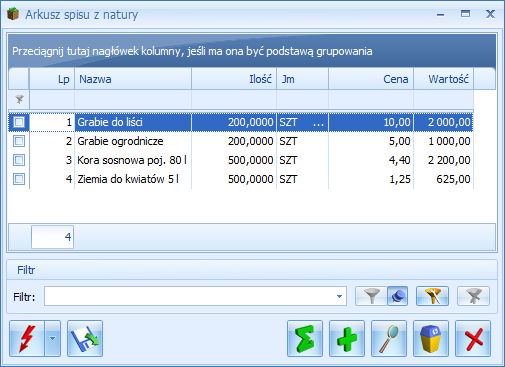
Task: Click the ellipsis button in the SZT cell
Action: [319, 123]
